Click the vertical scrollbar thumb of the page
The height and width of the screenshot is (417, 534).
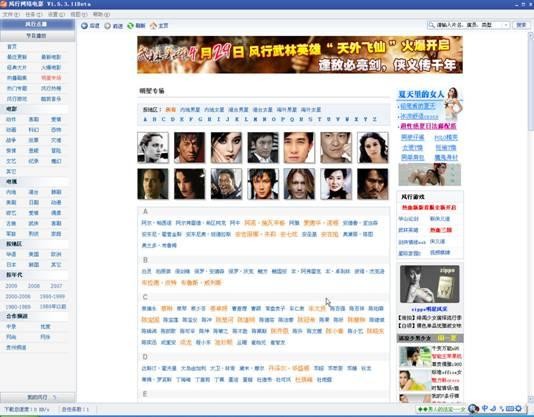(x=531, y=83)
